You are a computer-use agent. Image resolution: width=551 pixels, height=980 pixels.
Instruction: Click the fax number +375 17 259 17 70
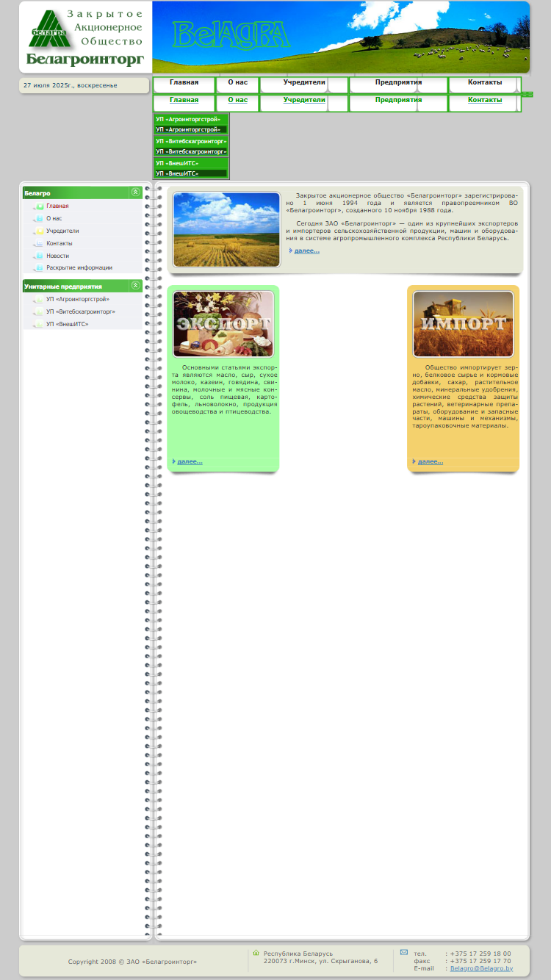tap(480, 961)
